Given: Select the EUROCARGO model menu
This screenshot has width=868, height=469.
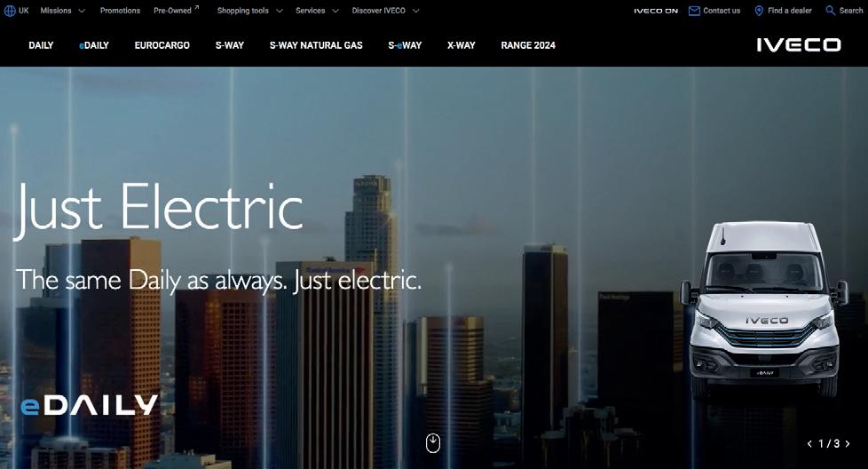Looking at the screenshot, I should click(x=162, y=45).
